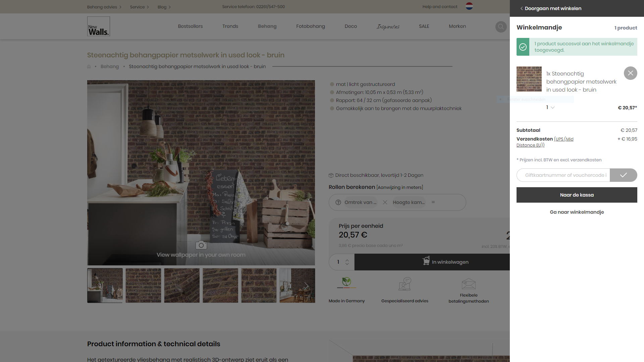Viewport: 644px width, 362px height.
Task: Click the camera icon to view wallpaper in room
Action: [x=201, y=245]
